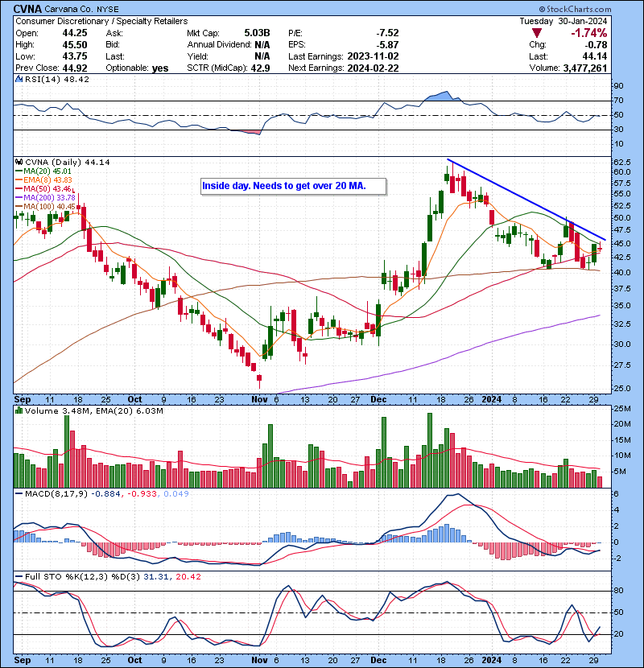Image resolution: width=644 pixels, height=668 pixels.
Task: Select the MACD histogram value 0.049
Action: tap(176, 494)
